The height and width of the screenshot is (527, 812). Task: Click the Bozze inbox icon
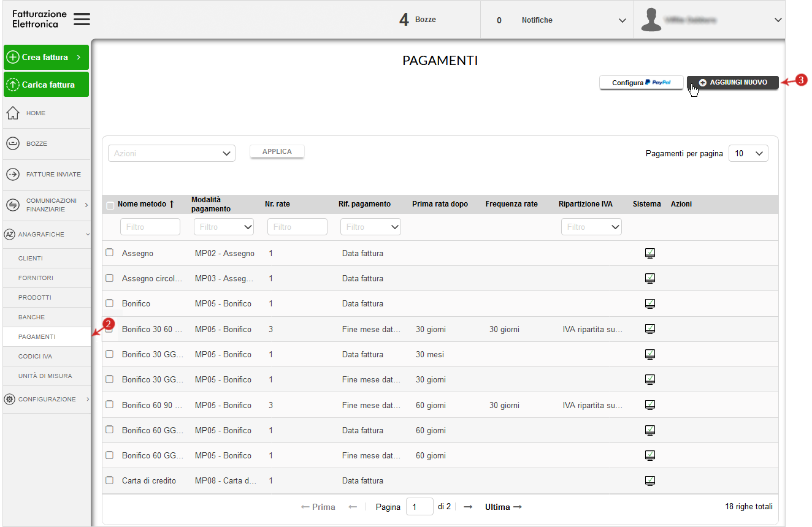[x=13, y=143]
